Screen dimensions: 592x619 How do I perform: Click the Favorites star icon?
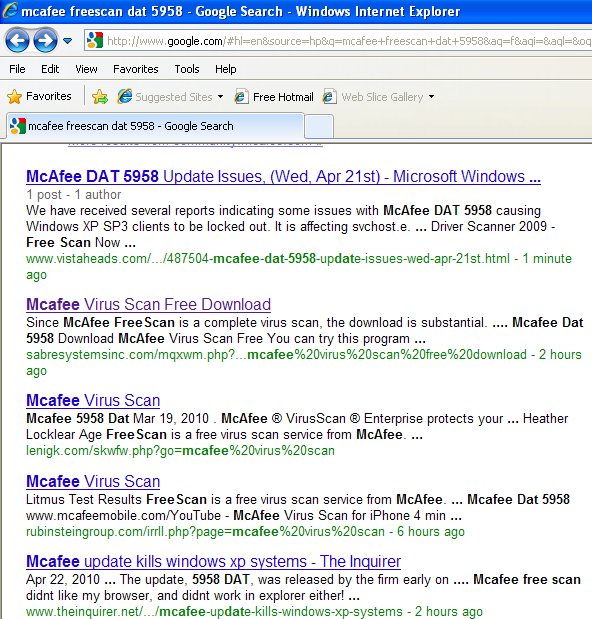point(15,97)
